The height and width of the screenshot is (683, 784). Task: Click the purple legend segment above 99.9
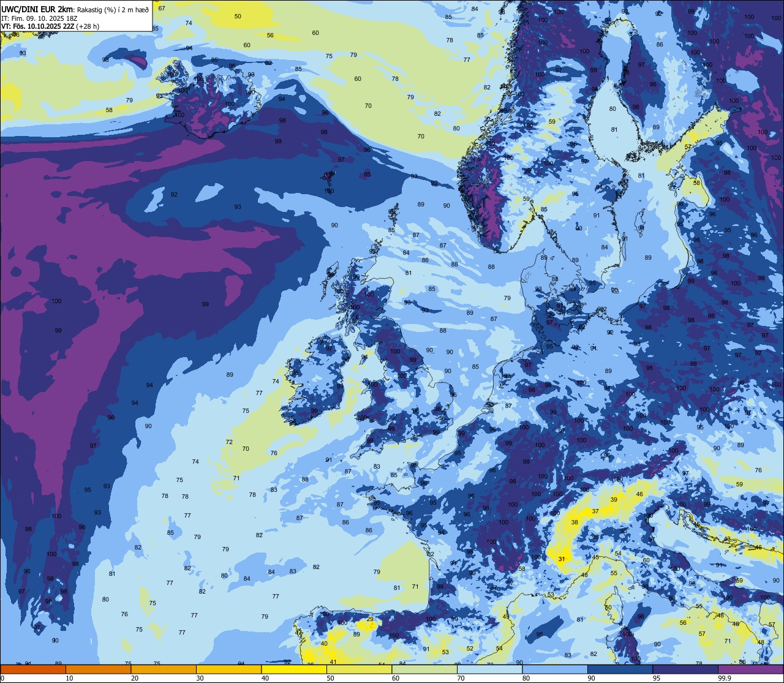(x=750, y=669)
